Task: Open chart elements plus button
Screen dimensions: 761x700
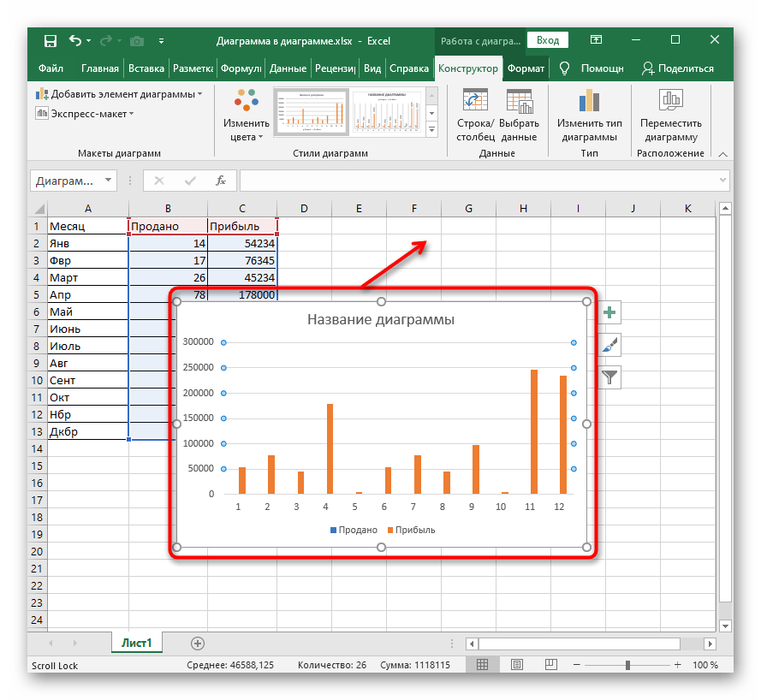Action: 609,312
